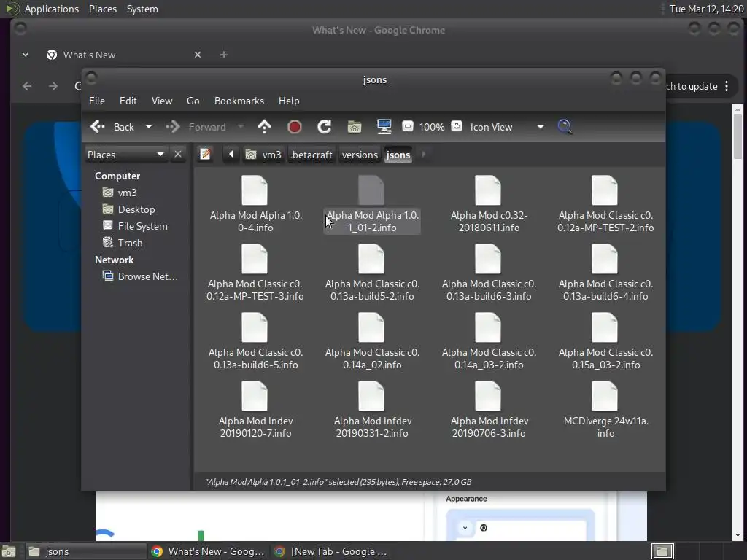This screenshot has height=560, width=747.
Task: Go up to the parent folder
Action: coord(264,127)
